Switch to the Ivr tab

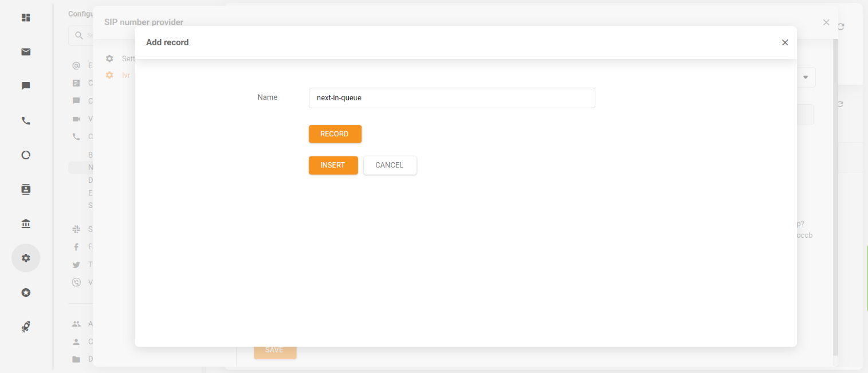coord(125,75)
